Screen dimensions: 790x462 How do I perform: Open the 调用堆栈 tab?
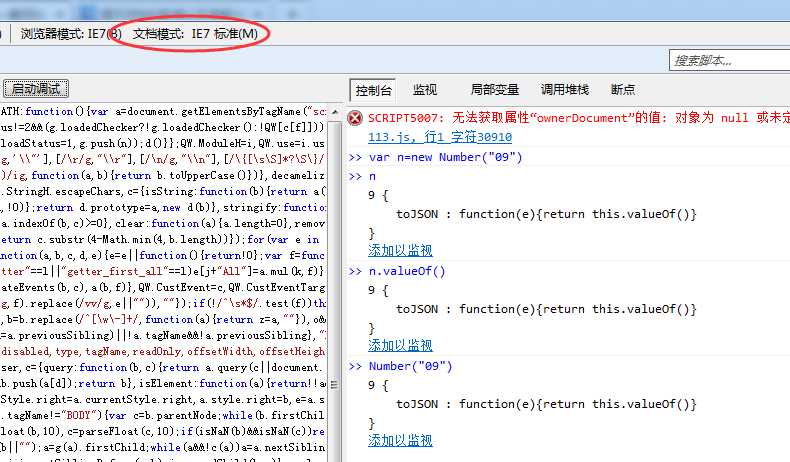pyautogui.click(x=564, y=90)
